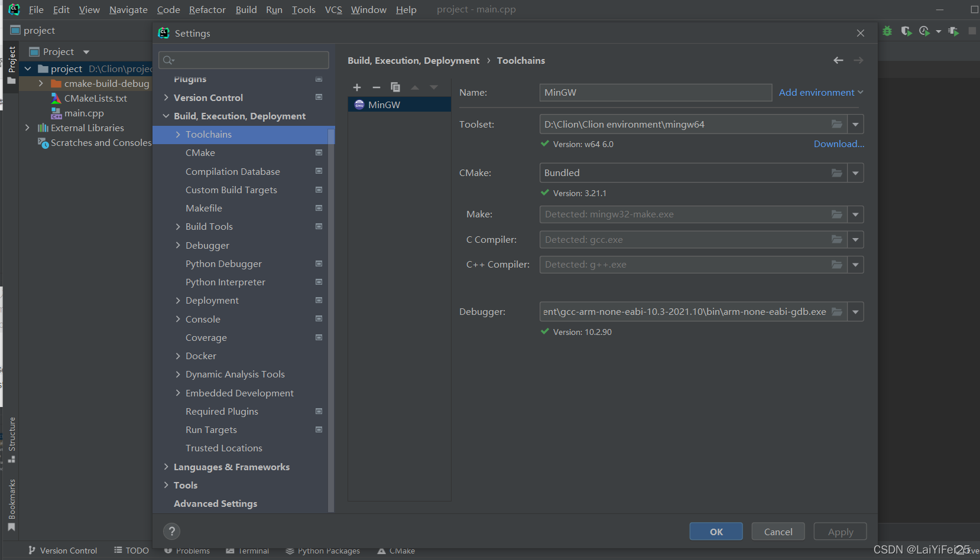Open C++ Compiler dropdown arrow
980x560 pixels.
coord(855,265)
